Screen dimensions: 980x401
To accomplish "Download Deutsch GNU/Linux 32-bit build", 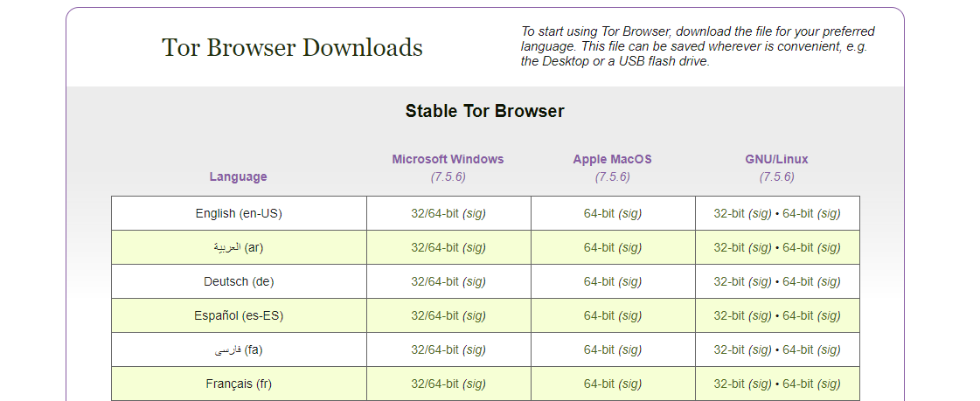I will pos(729,281).
